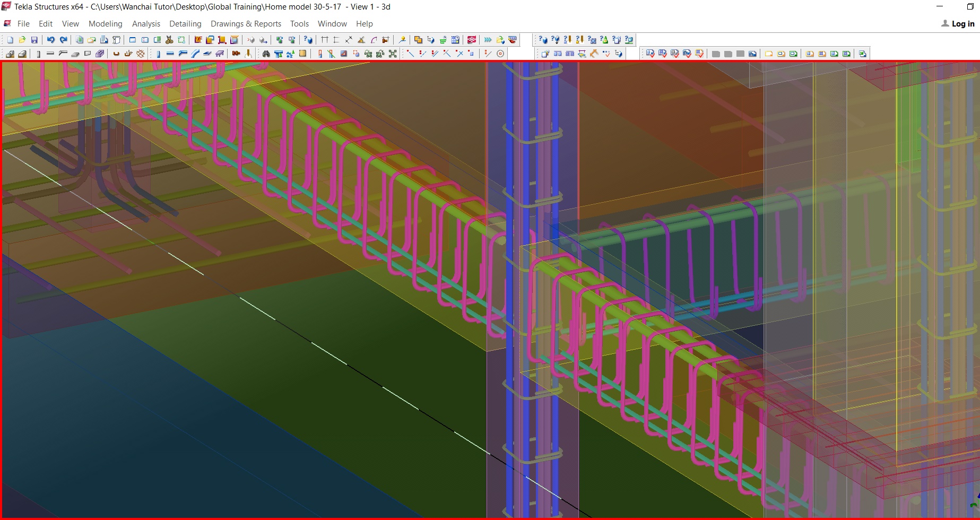This screenshot has height=520, width=980.
Task: Click the Inquire welded parts icon
Action: click(567, 40)
